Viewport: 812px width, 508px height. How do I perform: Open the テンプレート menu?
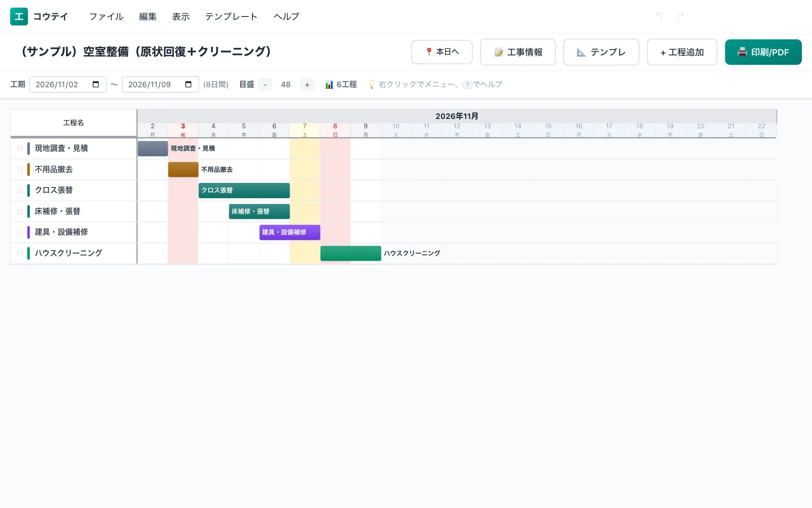coord(231,17)
